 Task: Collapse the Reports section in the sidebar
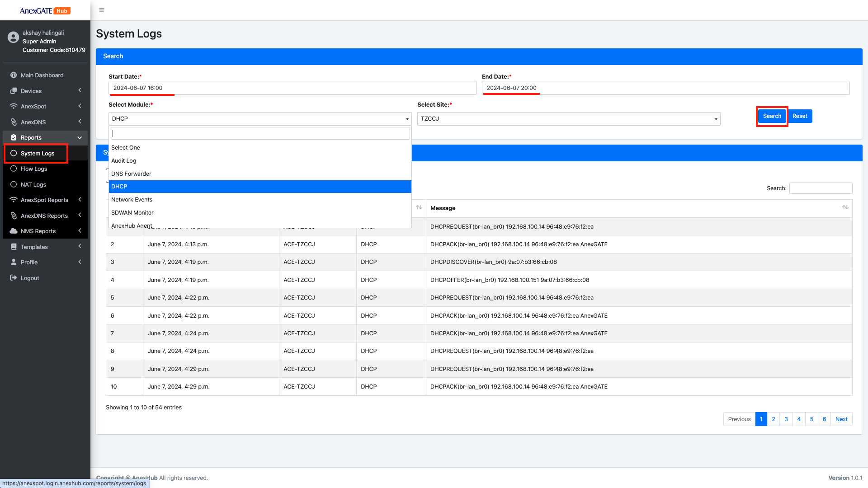[x=80, y=137]
